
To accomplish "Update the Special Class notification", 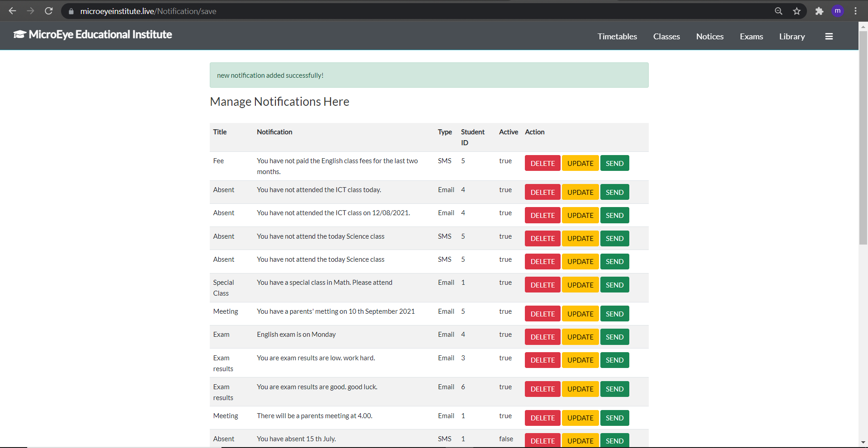I will coord(580,285).
